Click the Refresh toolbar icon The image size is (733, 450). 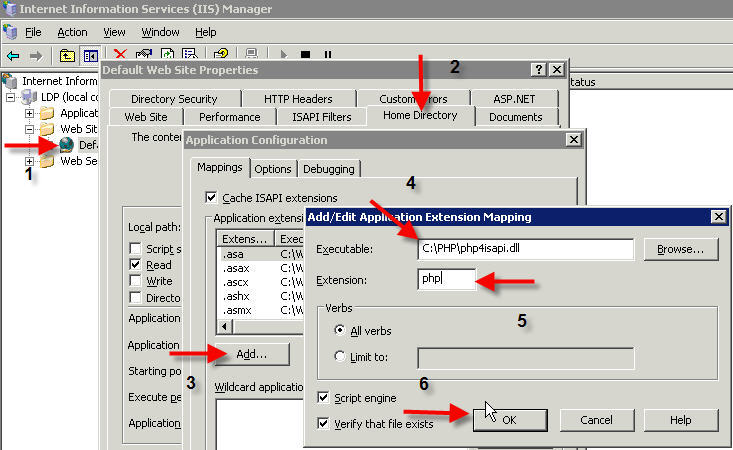(x=167, y=54)
